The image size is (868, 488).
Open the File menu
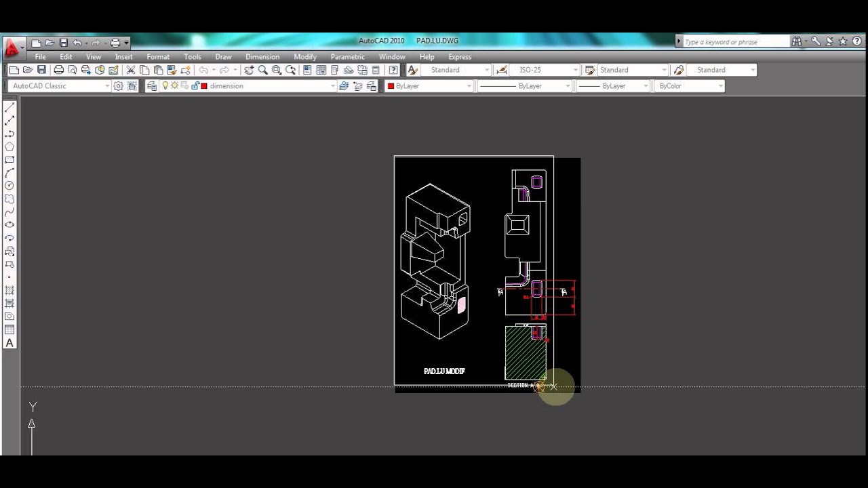[x=41, y=57]
